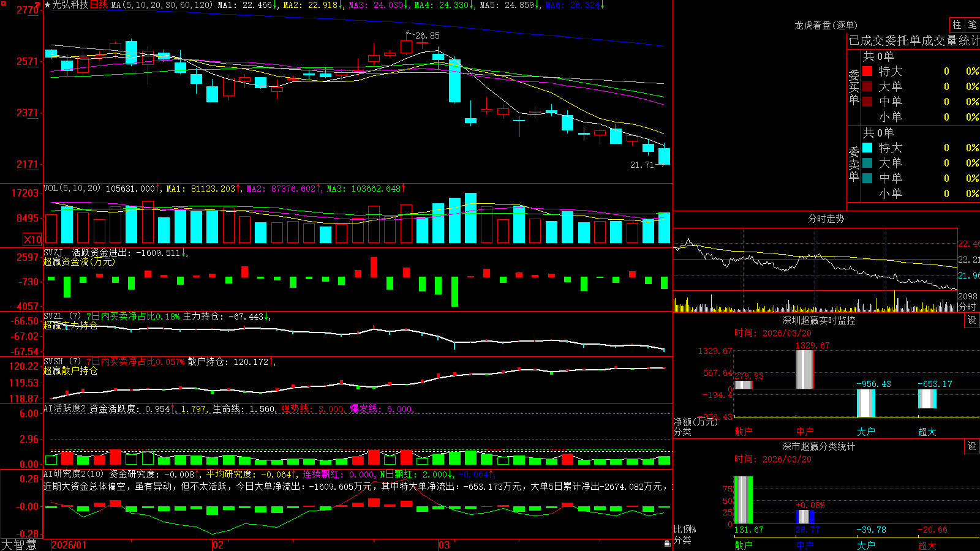The width and height of the screenshot is (980, 551).
Task: Click the 大户 bar labeled -956.43
Action: click(865, 403)
